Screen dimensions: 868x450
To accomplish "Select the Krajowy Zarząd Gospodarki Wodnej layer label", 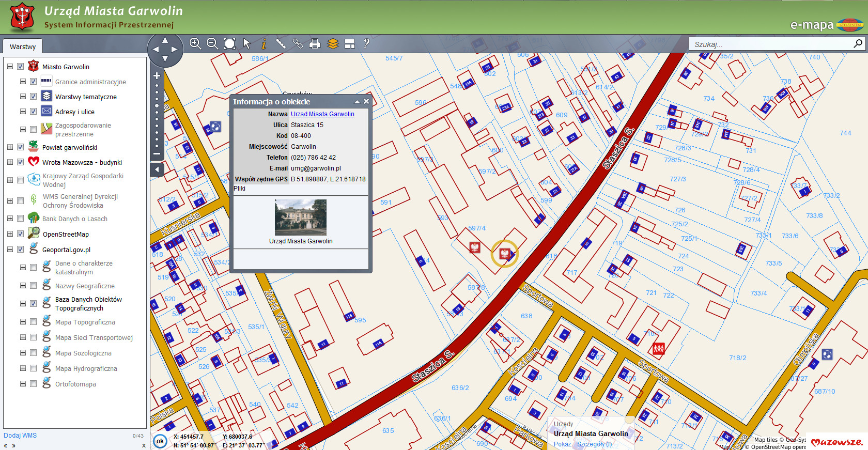I will coord(83,180).
